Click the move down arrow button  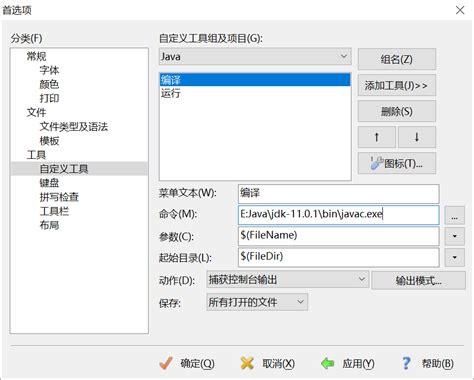coord(417,137)
